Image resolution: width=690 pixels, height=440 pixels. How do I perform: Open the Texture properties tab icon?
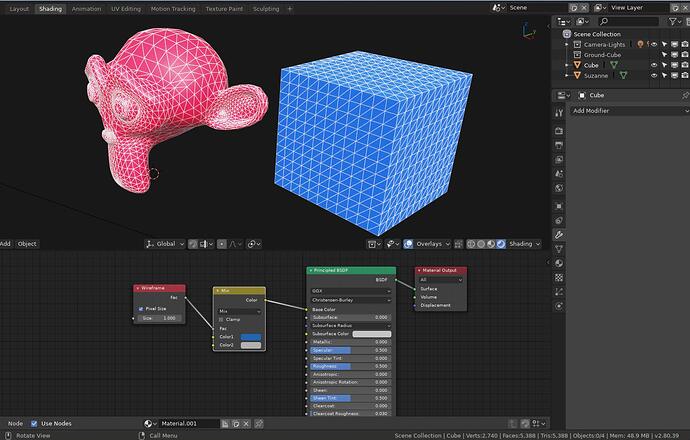(559, 278)
